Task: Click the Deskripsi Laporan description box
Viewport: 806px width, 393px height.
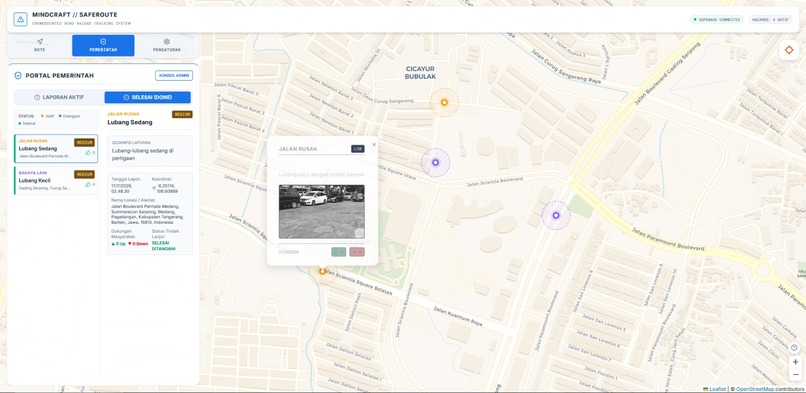Action: (150, 151)
